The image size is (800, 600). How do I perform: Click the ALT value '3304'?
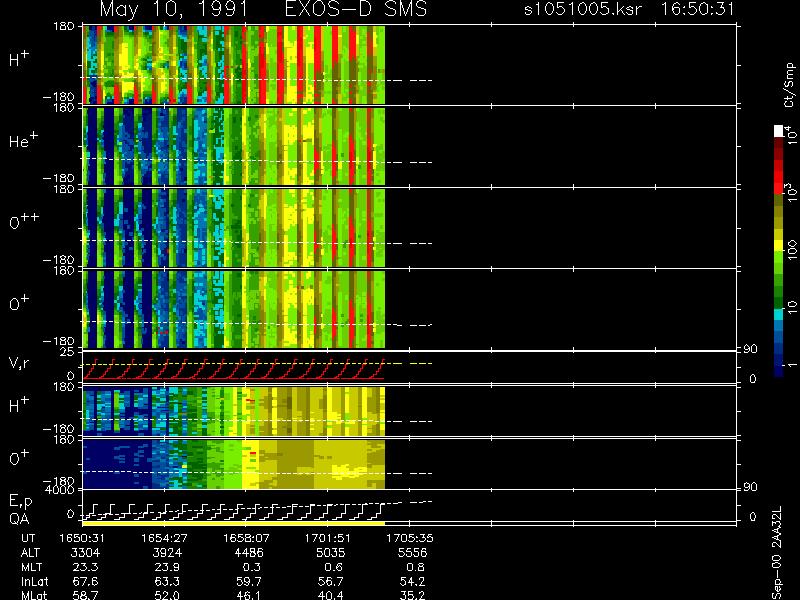coord(85,553)
